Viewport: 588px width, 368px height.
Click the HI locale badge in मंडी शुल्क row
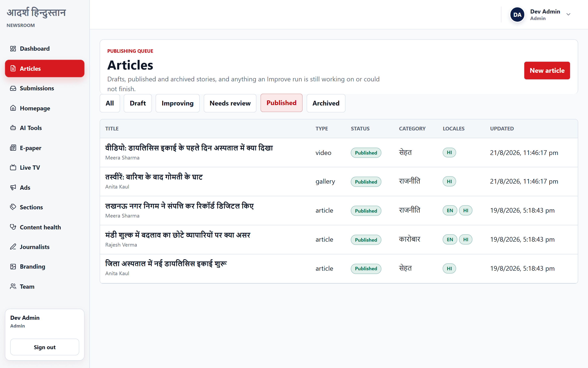pos(465,239)
